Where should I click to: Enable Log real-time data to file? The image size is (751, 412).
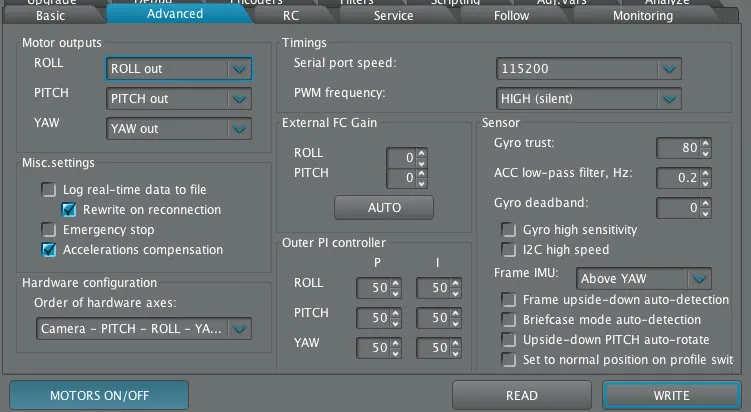coord(49,190)
